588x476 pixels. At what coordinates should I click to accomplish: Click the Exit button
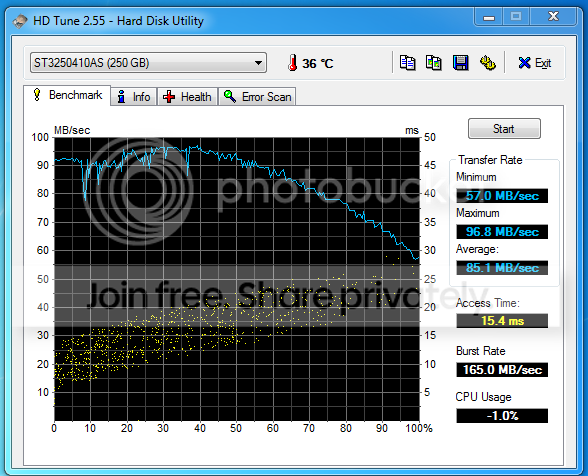pos(535,63)
